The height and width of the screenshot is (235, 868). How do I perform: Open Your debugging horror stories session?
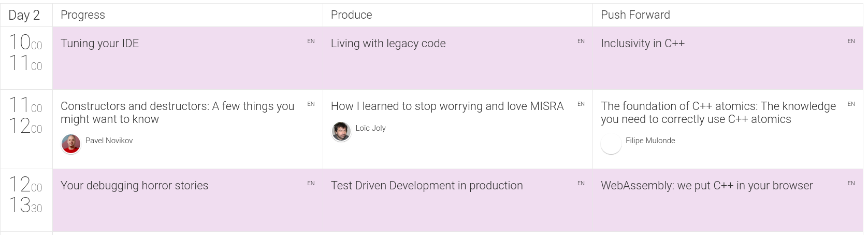[x=134, y=186]
